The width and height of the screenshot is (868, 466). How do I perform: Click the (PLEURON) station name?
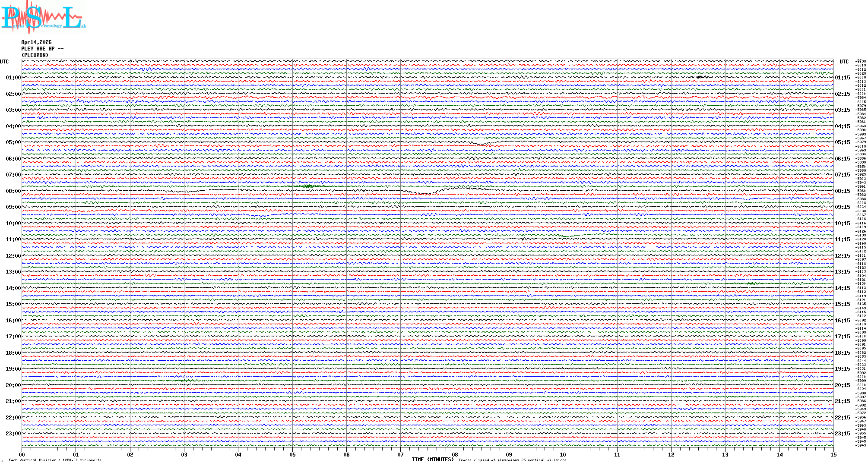(35, 55)
